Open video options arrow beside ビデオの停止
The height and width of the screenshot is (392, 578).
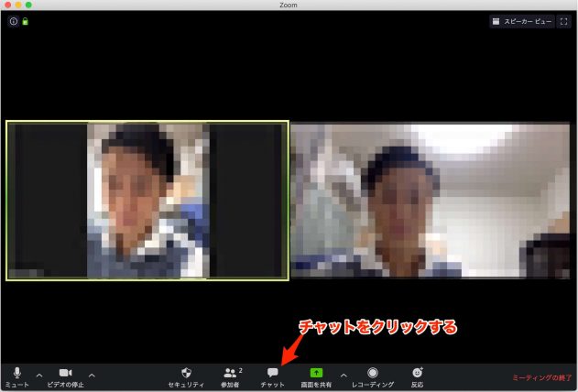click(92, 375)
